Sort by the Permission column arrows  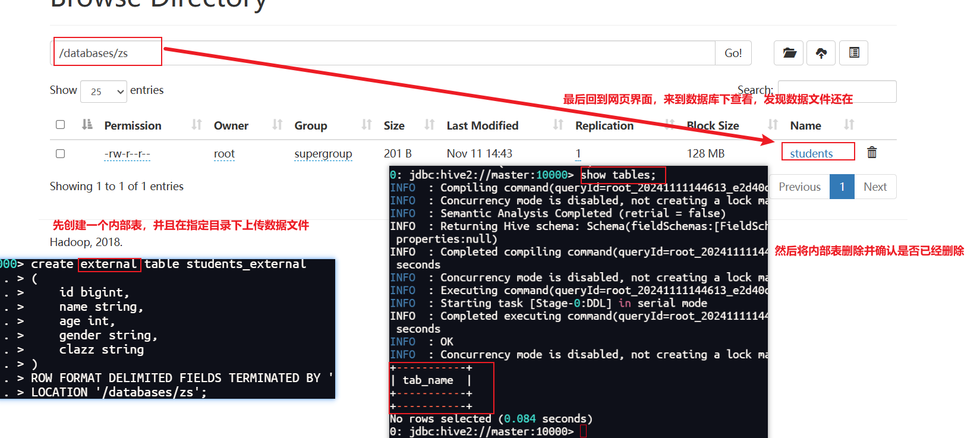click(197, 125)
